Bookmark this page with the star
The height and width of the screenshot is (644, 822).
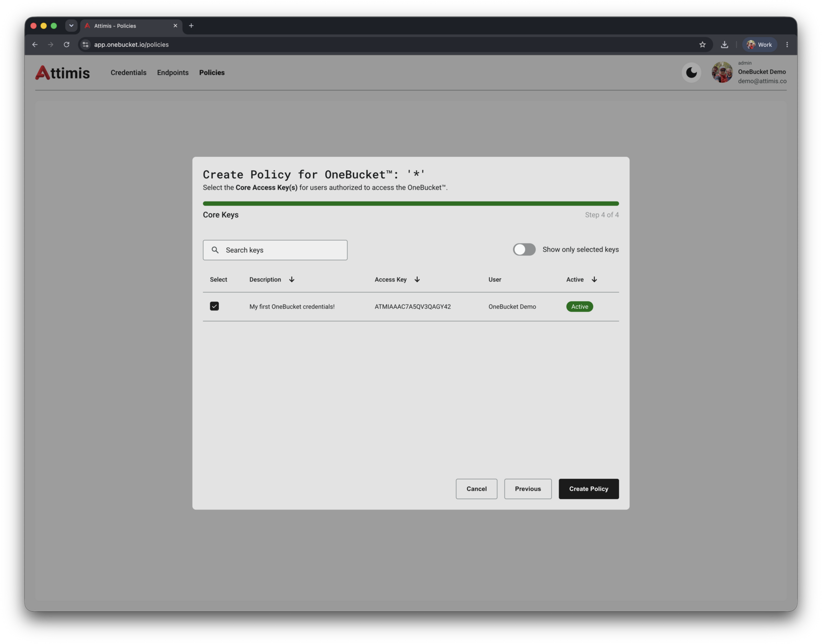tap(702, 45)
